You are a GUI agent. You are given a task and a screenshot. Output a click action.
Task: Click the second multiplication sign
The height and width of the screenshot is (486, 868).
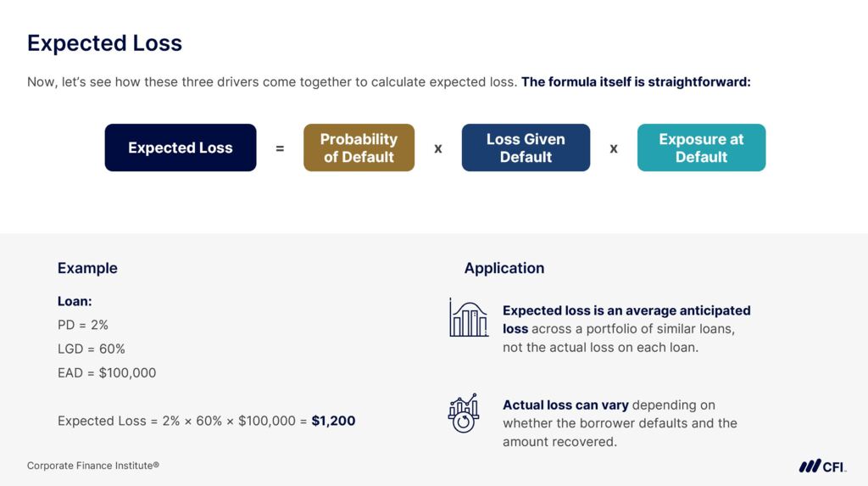point(614,148)
